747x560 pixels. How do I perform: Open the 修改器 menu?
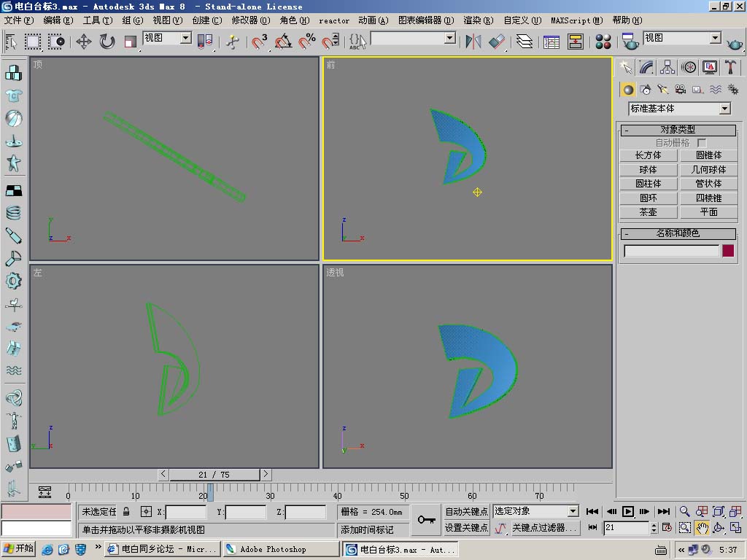[250, 20]
